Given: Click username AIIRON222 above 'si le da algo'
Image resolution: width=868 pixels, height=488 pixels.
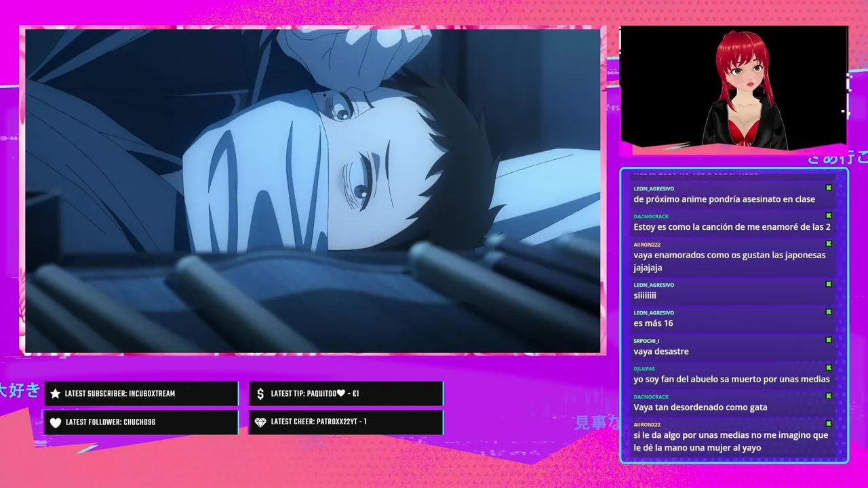Looking at the screenshot, I should pyautogui.click(x=647, y=424).
